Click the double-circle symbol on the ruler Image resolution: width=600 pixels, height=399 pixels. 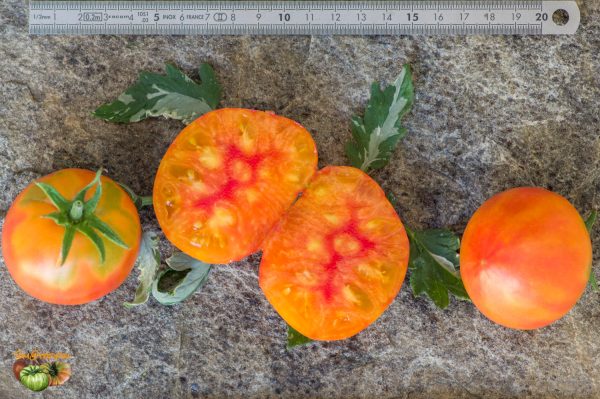220,17
